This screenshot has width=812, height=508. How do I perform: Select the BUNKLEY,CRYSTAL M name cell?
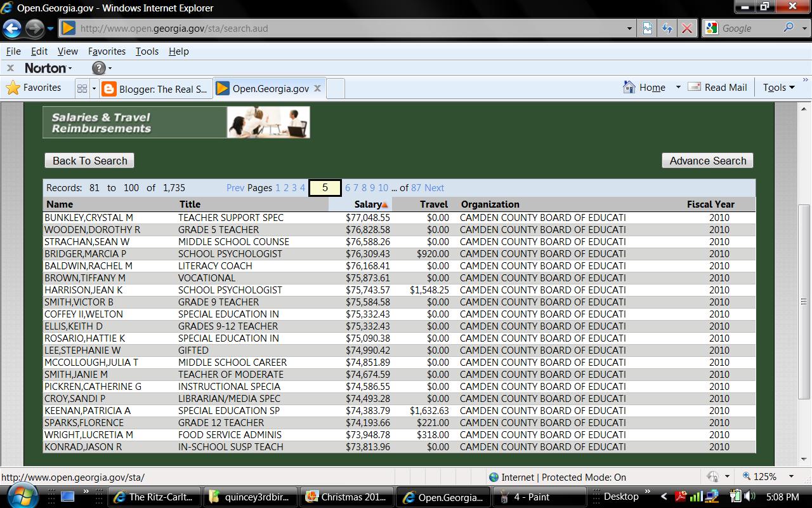pos(89,217)
